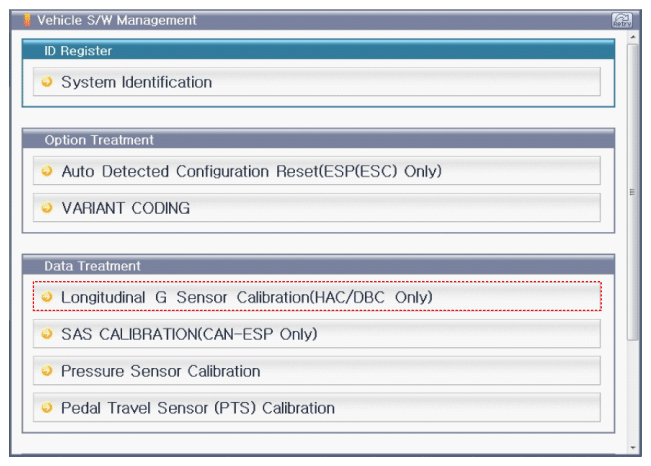
Task: Click bullet icon beside SAS CALIBRATION
Action: [47, 334]
